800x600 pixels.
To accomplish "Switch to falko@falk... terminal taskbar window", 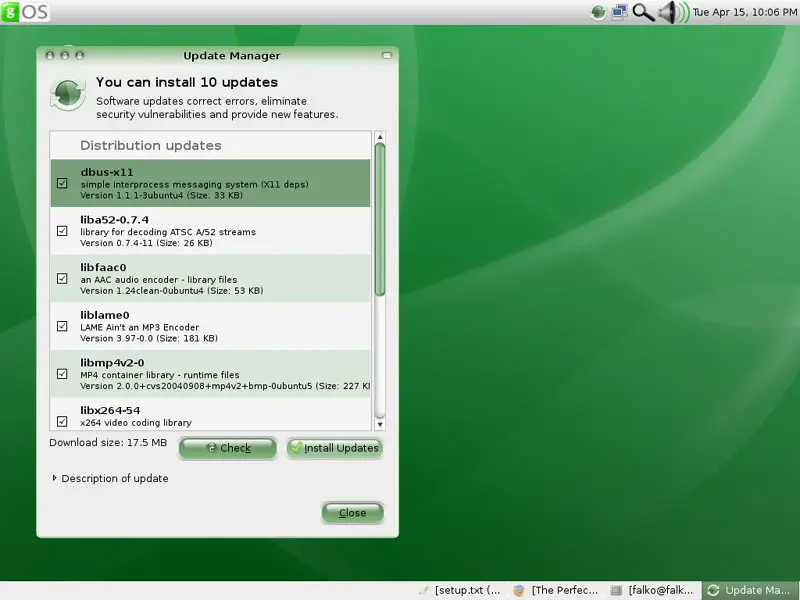I will 653,590.
